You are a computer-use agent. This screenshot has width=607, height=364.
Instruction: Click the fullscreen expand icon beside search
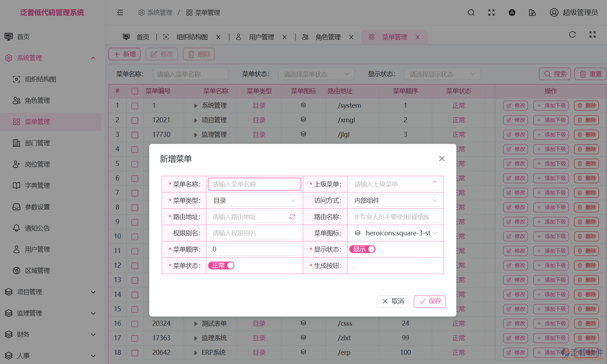point(491,12)
